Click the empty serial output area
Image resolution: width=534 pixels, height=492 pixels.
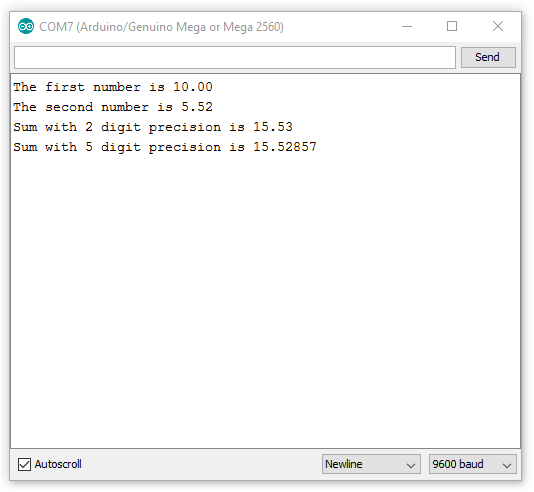[266, 300]
